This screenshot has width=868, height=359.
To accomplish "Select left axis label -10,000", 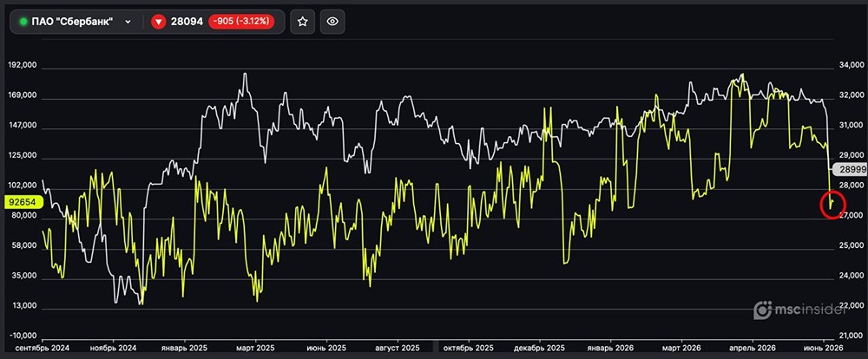I will coord(23,336).
